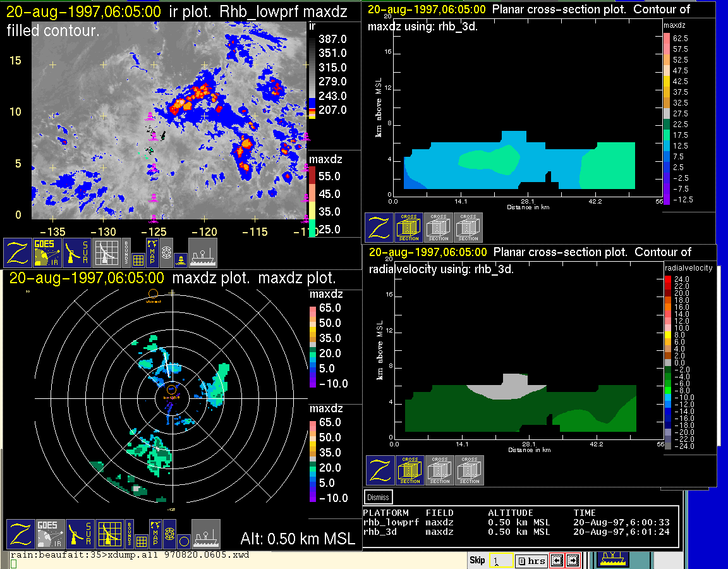Click the buoy icon in ir plot toolbar
Image resolution: width=728 pixels, height=569 pixels.
(x=181, y=260)
